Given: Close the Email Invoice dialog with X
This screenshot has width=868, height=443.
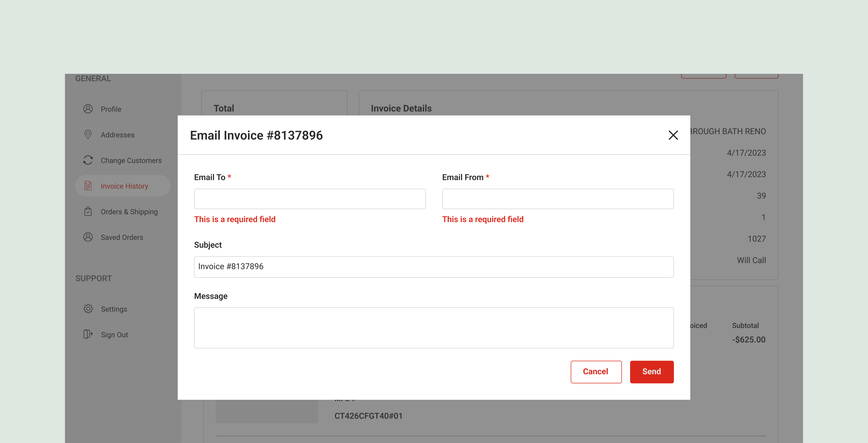Looking at the screenshot, I should coord(673,135).
